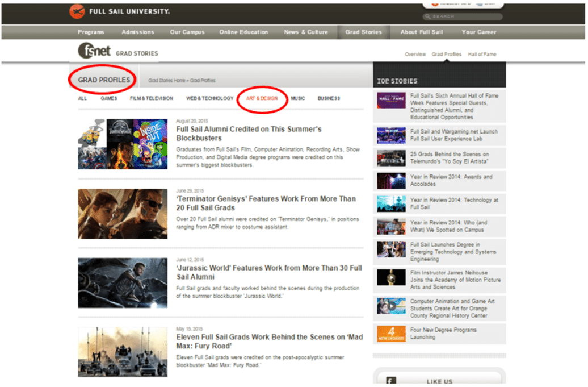Image resolution: width=588 pixels, height=387 pixels.
Task: Open the Online Education menu
Action: (243, 32)
